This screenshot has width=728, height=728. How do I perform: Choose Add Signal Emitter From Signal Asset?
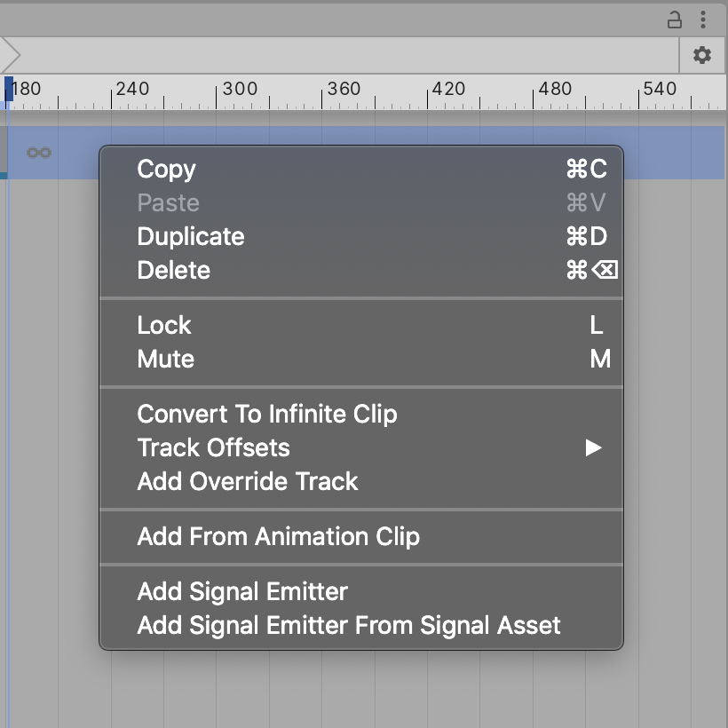point(349,626)
